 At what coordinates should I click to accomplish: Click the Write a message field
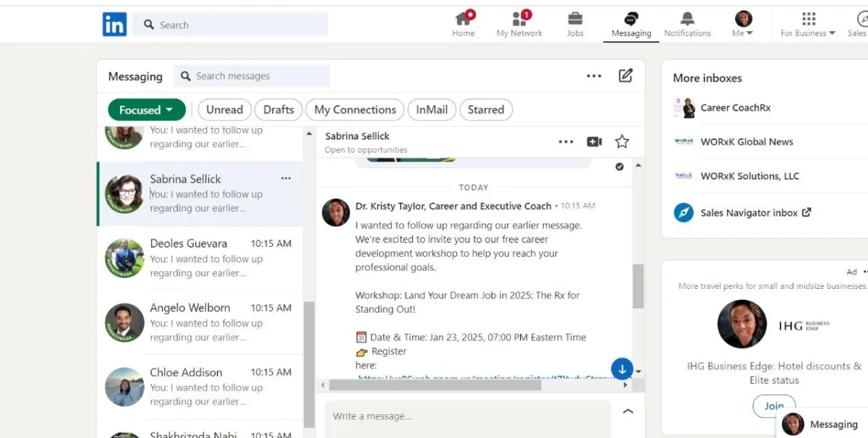(467, 416)
